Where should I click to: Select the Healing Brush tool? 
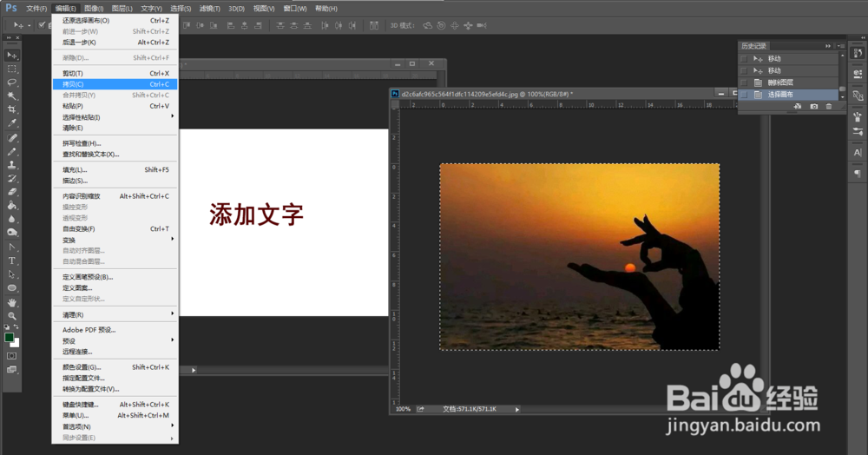(11, 138)
